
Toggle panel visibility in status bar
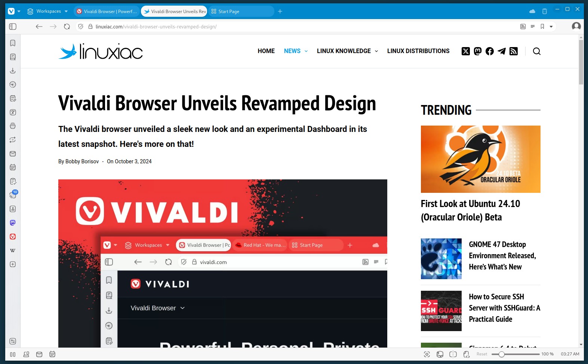[13, 354]
